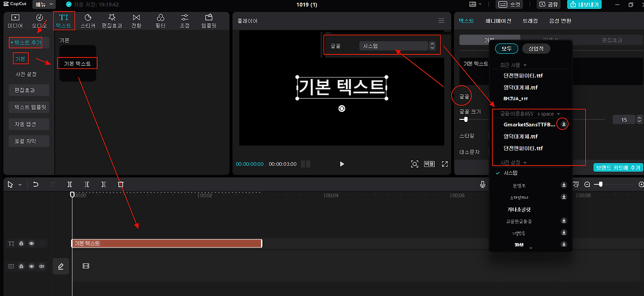
Task: Switch to the 음성 변환 tab
Action: (x=560, y=21)
